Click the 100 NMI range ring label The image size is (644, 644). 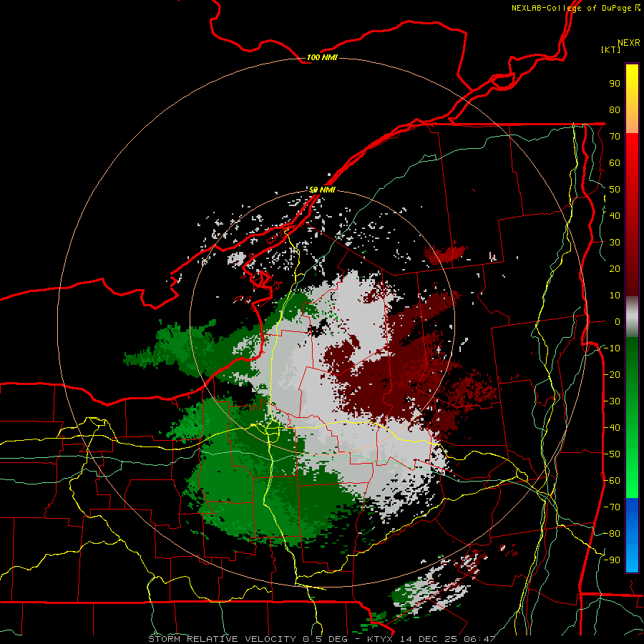point(321,57)
